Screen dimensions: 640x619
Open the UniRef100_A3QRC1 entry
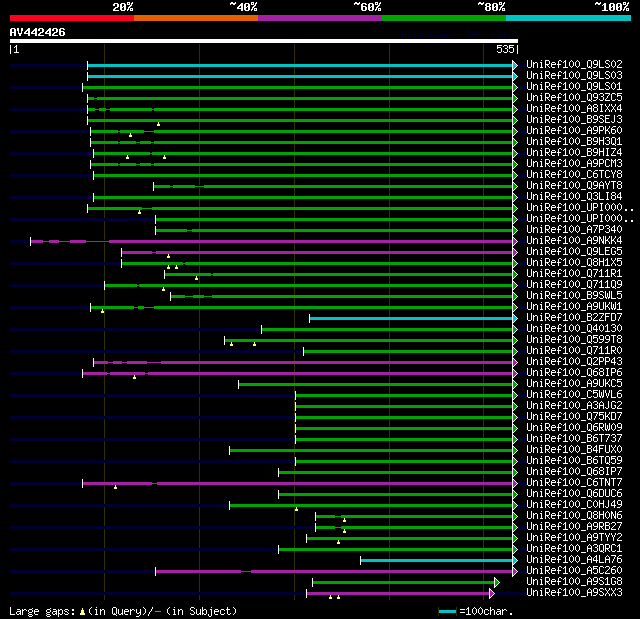point(574,549)
